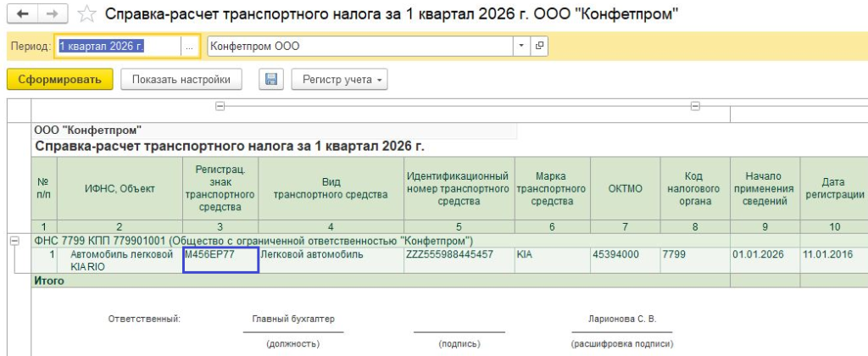Image resolution: width=868 pixels, height=356 pixels.
Task: Click the Итого row label
Action: click(x=49, y=281)
